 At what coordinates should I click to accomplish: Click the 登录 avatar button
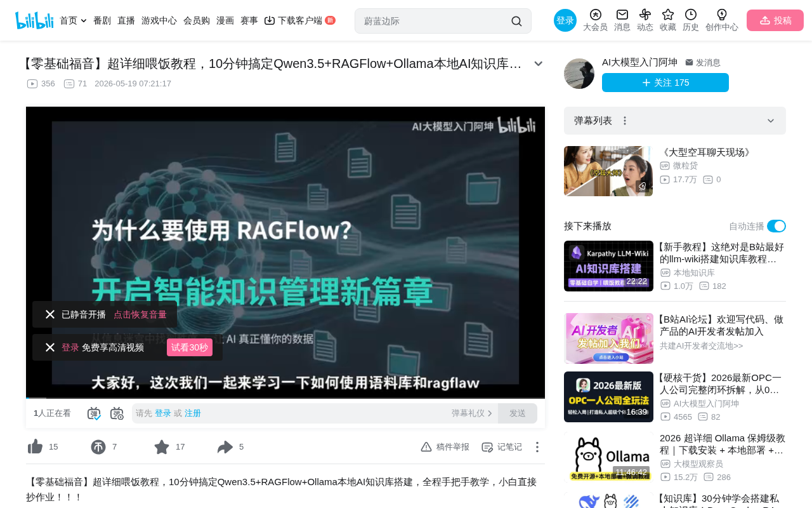pos(565,20)
